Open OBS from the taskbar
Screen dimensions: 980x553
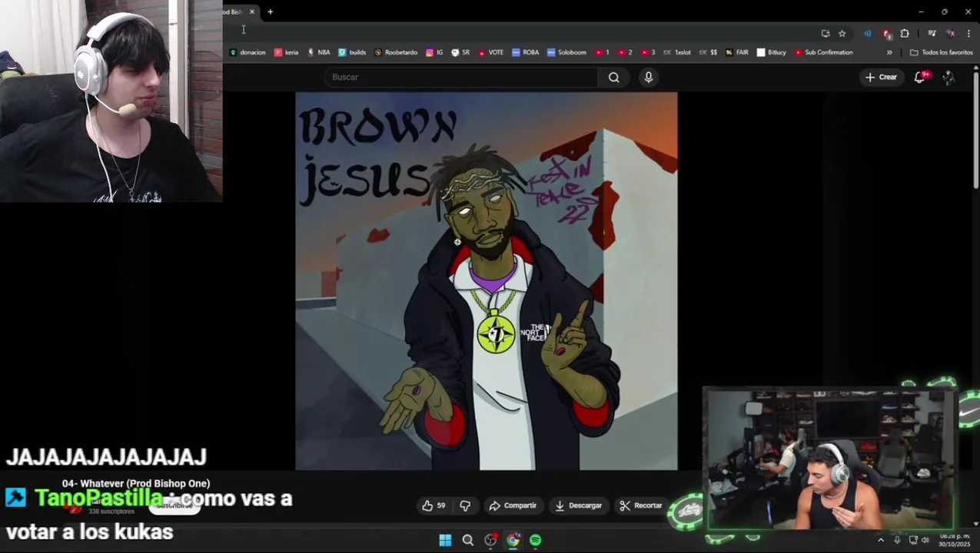coord(490,540)
